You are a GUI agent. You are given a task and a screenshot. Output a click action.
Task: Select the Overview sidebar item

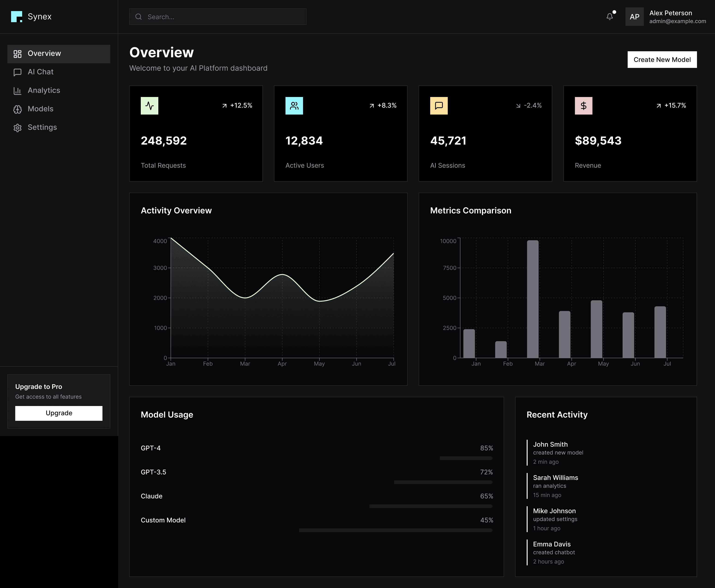[x=44, y=54]
